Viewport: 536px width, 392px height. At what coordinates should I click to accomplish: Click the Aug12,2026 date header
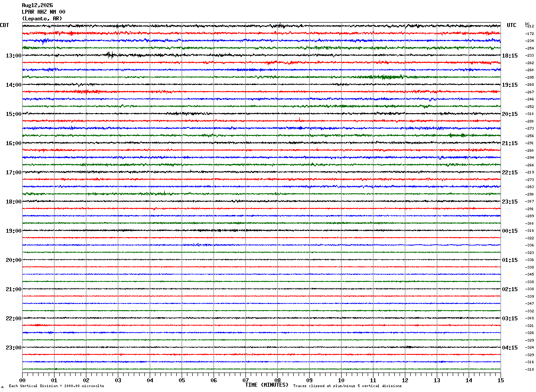tap(37, 5)
